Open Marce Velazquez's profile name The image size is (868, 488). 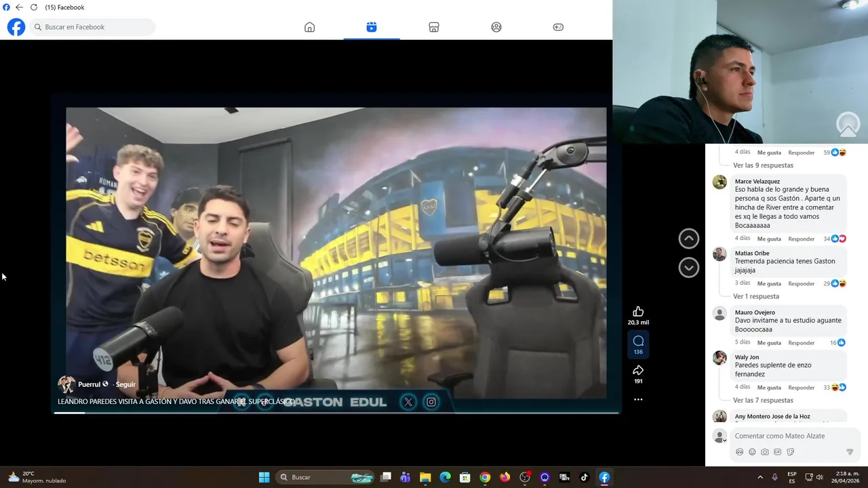point(757,181)
